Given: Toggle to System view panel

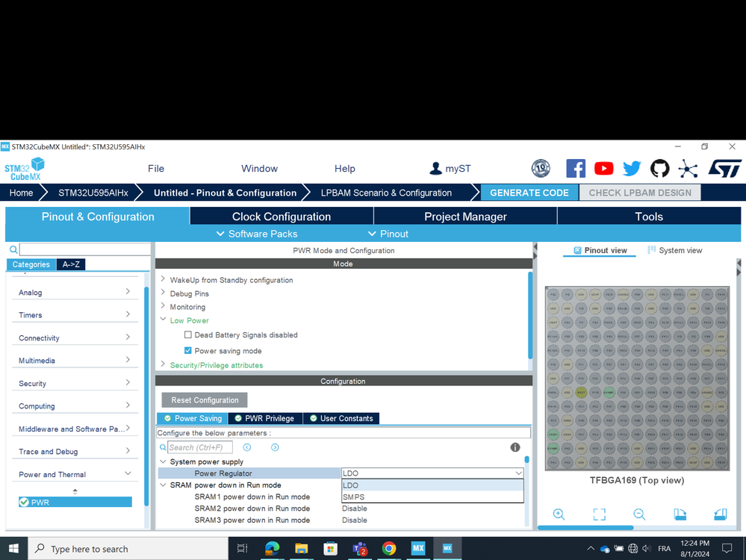Looking at the screenshot, I should click(674, 250).
